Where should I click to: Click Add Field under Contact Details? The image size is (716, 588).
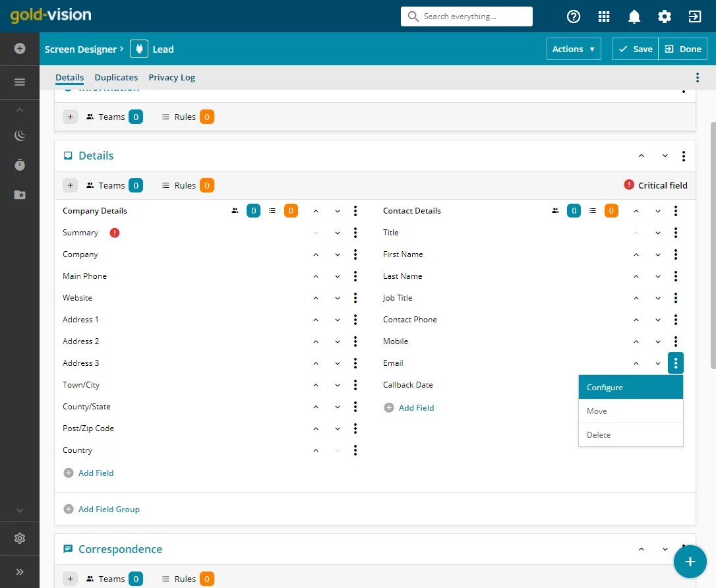click(x=409, y=407)
